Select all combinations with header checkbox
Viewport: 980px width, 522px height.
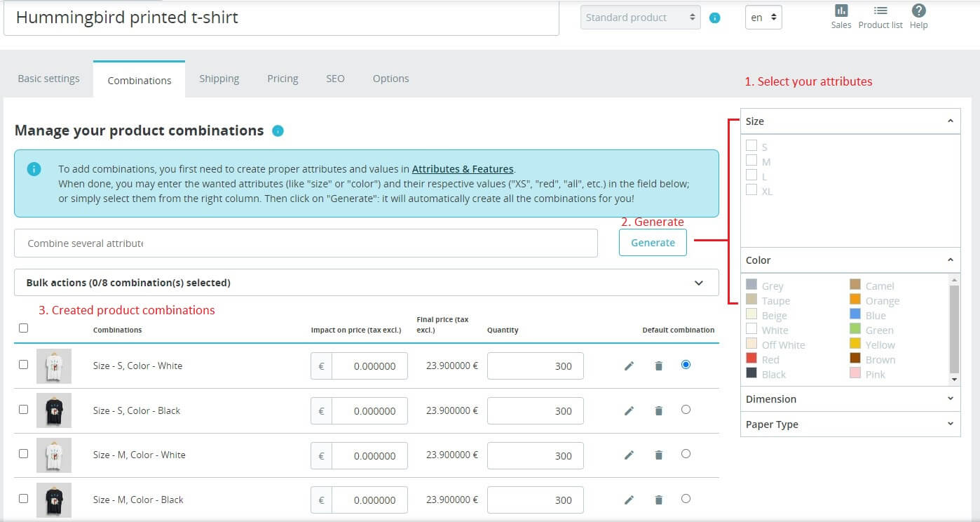(24, 328)
